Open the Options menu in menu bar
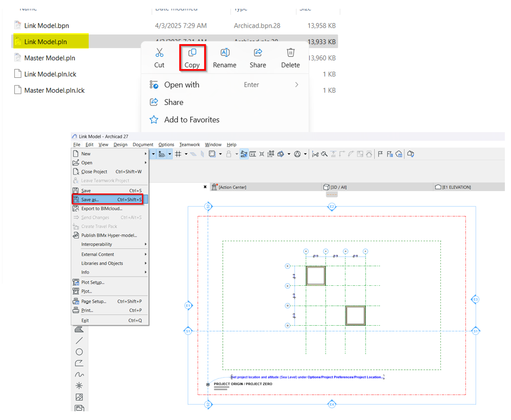The width and height of the screenshot is (511, 420). 166,145
